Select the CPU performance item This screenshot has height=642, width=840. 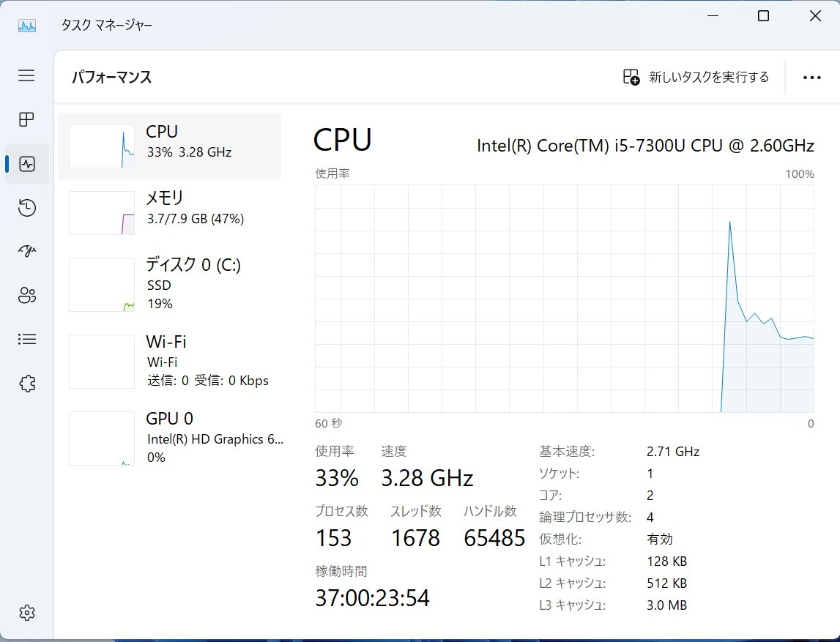[169, 146]
